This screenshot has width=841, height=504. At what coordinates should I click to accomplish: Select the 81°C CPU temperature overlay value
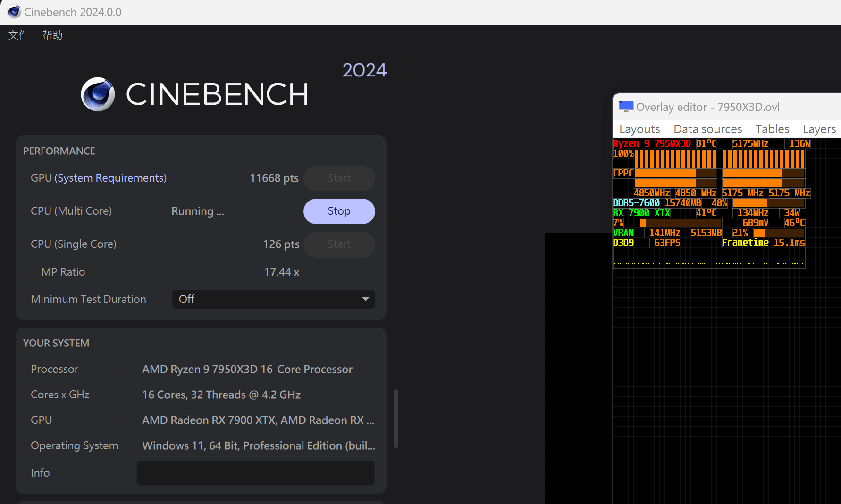click(706, 143)
